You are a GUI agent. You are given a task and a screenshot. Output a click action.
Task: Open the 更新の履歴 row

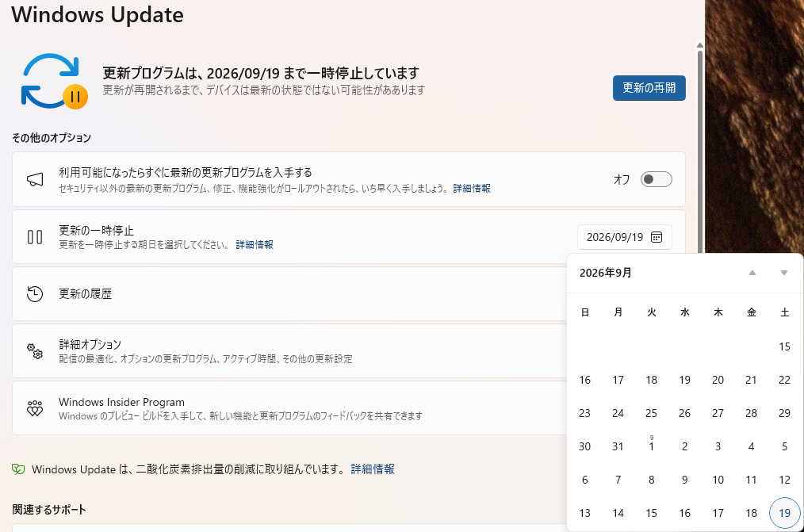(x=289, y=293)
